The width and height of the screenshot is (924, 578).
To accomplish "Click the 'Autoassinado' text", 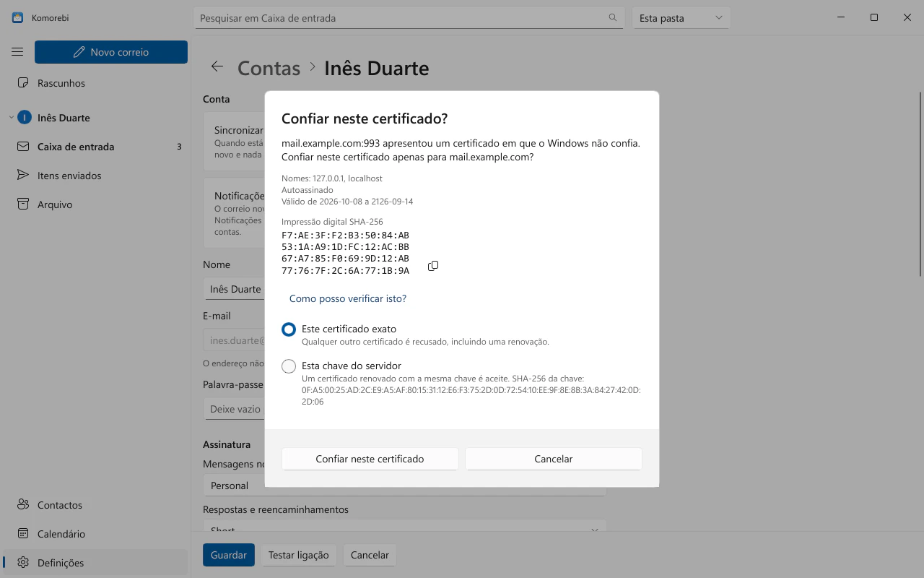I will point(308,190).
